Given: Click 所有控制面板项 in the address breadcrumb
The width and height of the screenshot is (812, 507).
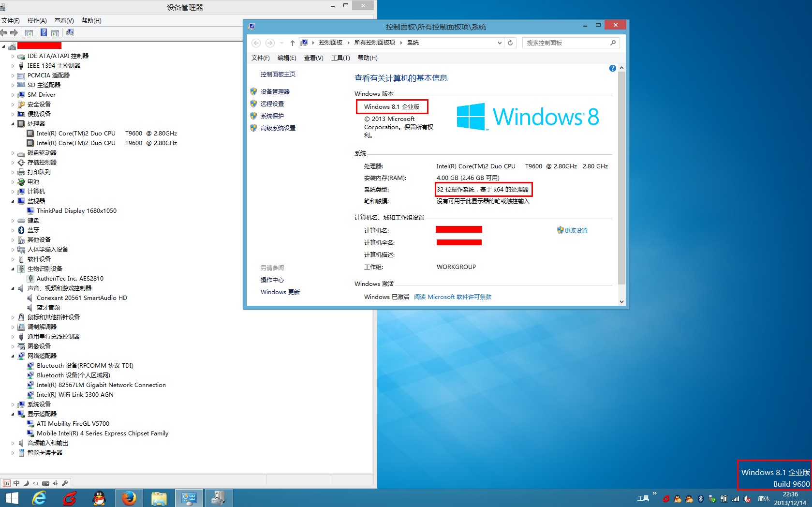Looking at the screenshot, I should (x=375, y=43).
